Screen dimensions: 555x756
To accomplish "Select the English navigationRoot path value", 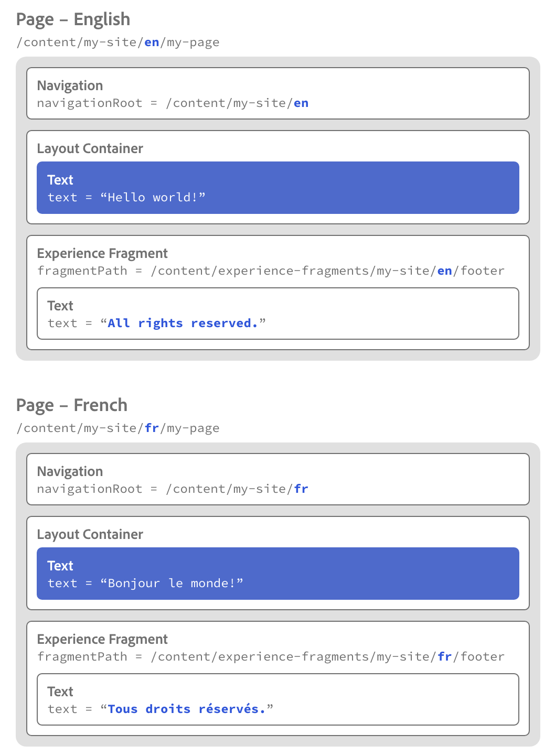I will point(237,103).
